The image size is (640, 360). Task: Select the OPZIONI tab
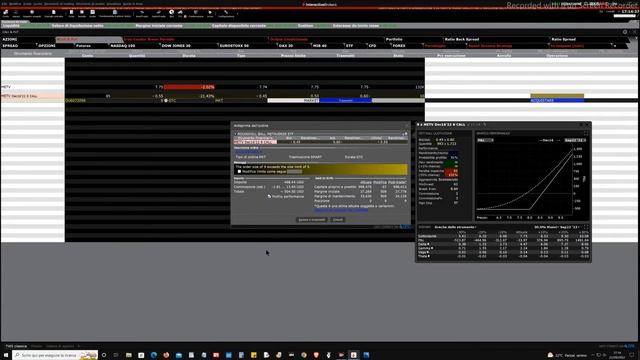[47, 46]
